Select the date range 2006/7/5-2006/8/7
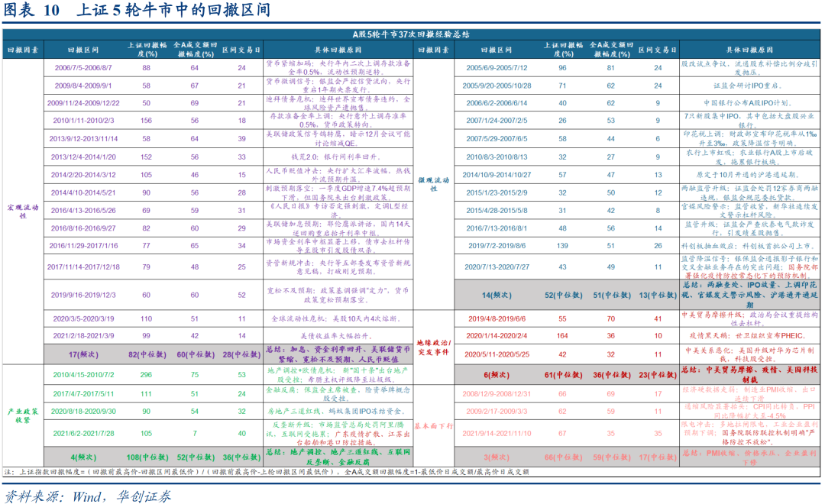The image size is (825, 504). click(83, 67)
